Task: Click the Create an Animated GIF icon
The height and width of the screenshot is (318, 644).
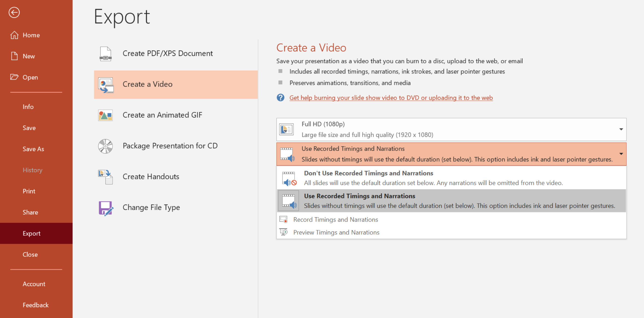Action: tap(105, 115)
